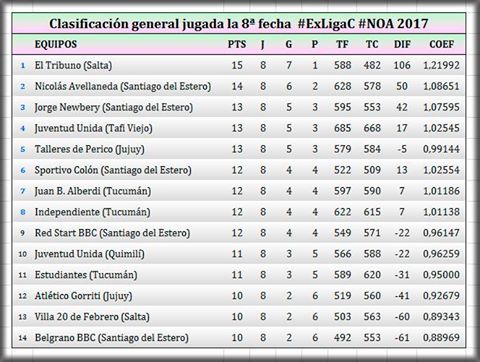Select the table title with #ExLigaC #NOA 2017
This screenshot has height=362, width=480.
click(239, 24)
